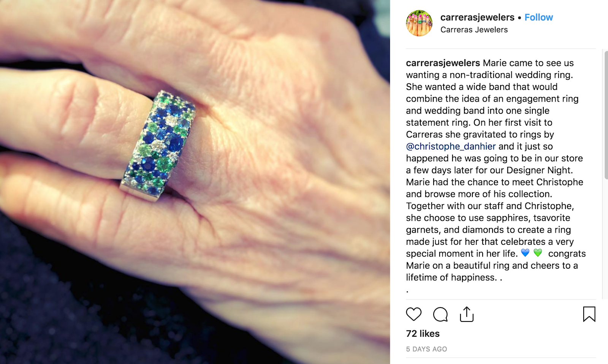Image resolution: width=608 pixels, height=364 pixels.
Task: Click the blue heart emoji in the caption
Action: tap(525, 253)
